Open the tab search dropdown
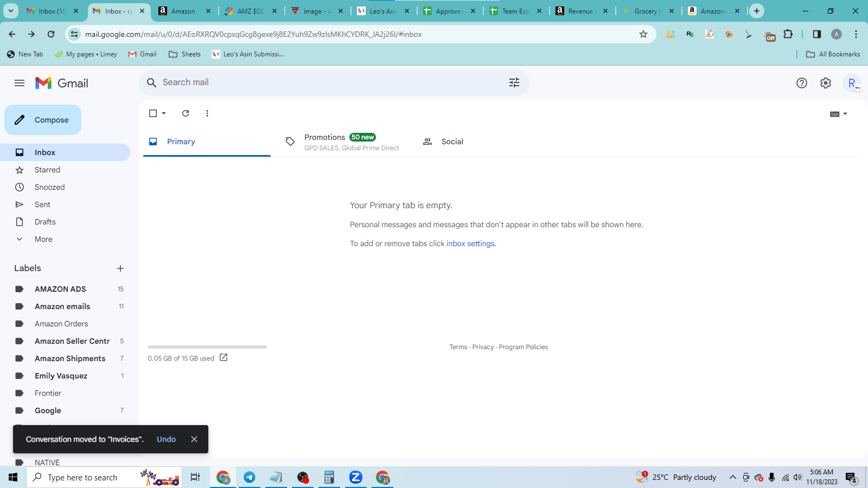Image resolution: width=868 pixels, height=488 pixels. 11,11
